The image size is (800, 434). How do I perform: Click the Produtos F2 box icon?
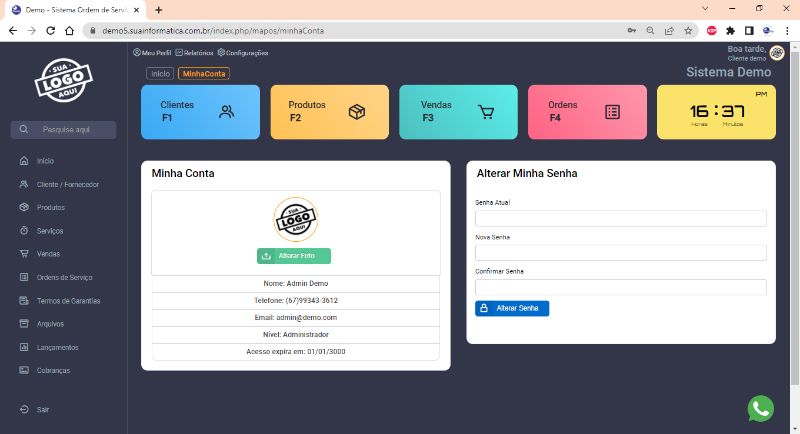[x=356, y=112]
